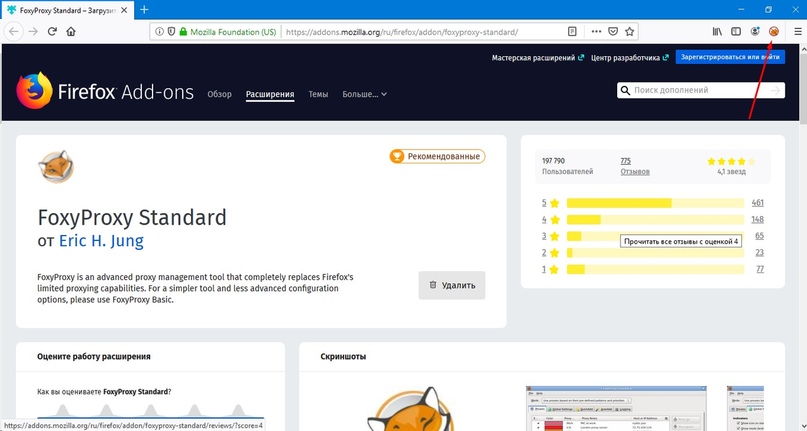Open the site information icon in address bar
This screenshot has height=431, width=807.
(160, 31)
